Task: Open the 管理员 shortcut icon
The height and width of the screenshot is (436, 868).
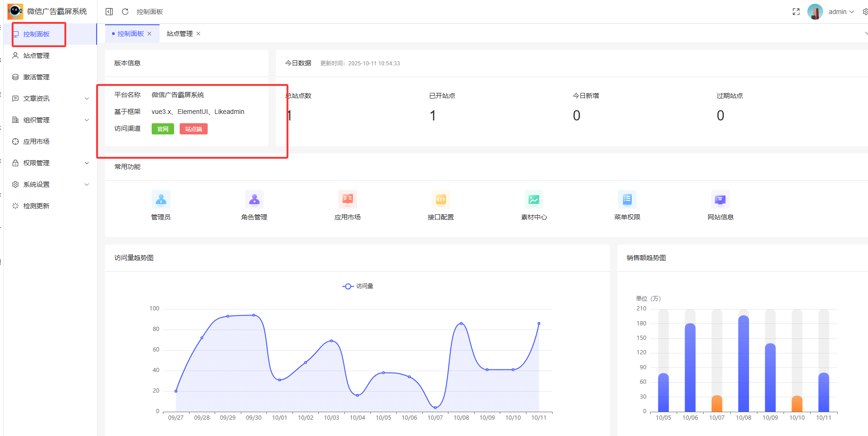Action: (161, 200)
